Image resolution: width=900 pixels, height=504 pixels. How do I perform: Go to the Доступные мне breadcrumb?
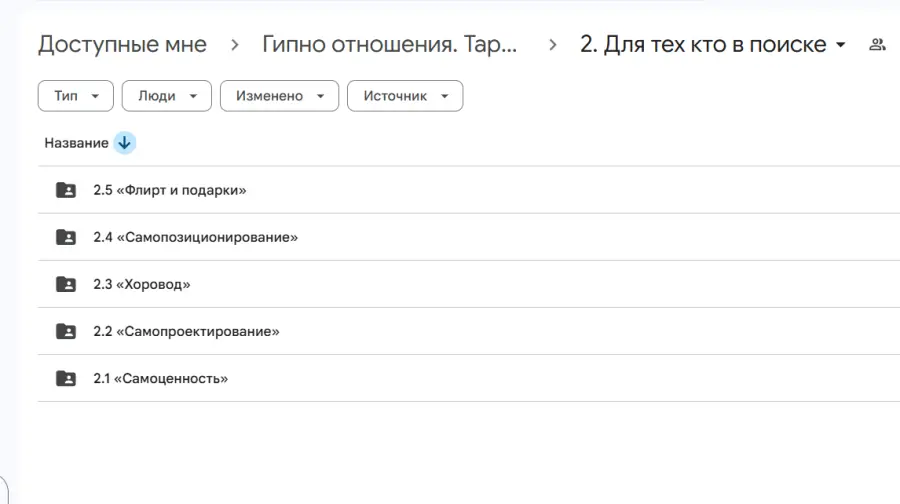pyautogui.click(x=122, y=44)
